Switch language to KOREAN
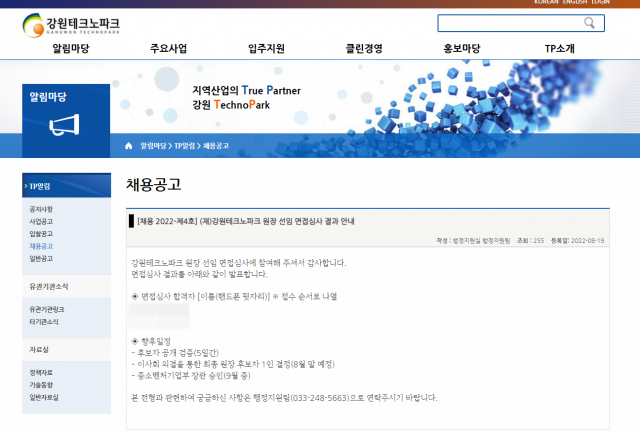640x434 pixels. point(546,2)
